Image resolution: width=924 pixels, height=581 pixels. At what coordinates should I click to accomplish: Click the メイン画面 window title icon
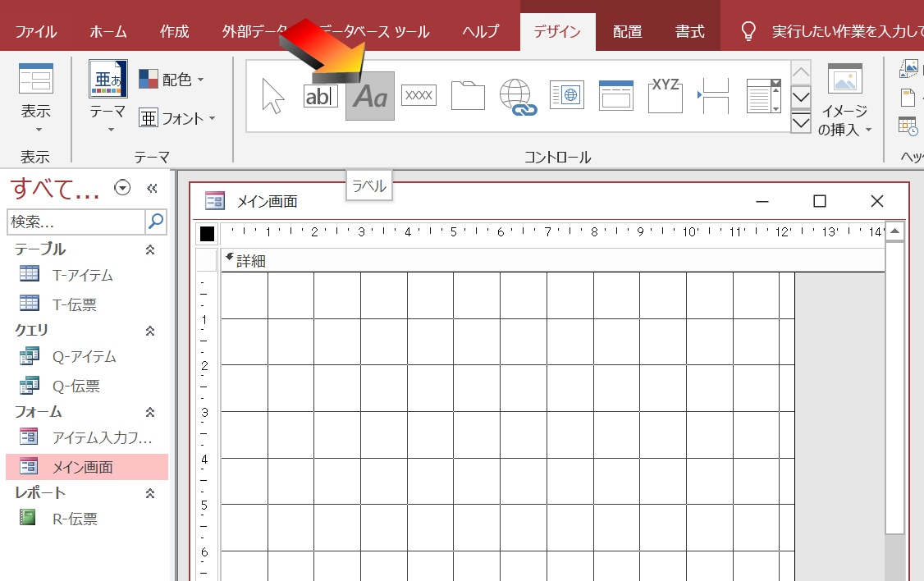click(214, 201)
